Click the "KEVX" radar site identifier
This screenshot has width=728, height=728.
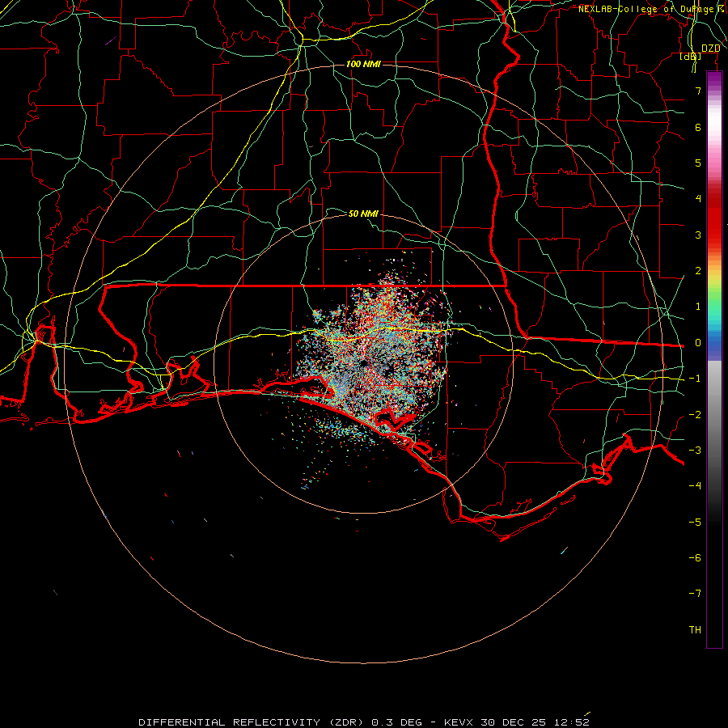click(459, 722)
